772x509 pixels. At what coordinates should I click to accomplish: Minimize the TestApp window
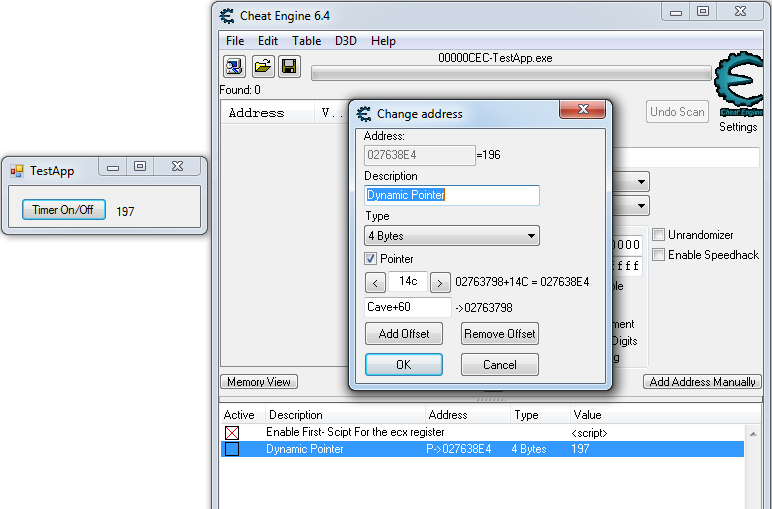(113, 167)
